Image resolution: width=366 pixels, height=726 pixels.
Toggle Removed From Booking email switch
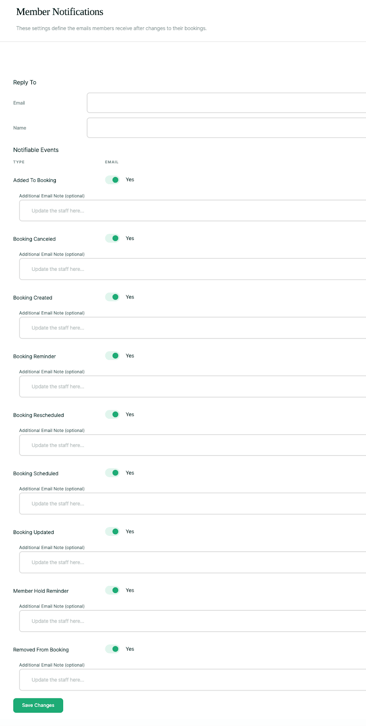point(112,649)
